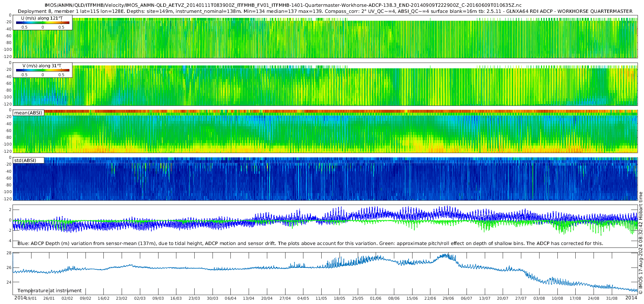644x304 pixels.
Task: Select the 19/01 date tick label
Action: point(31,299)
